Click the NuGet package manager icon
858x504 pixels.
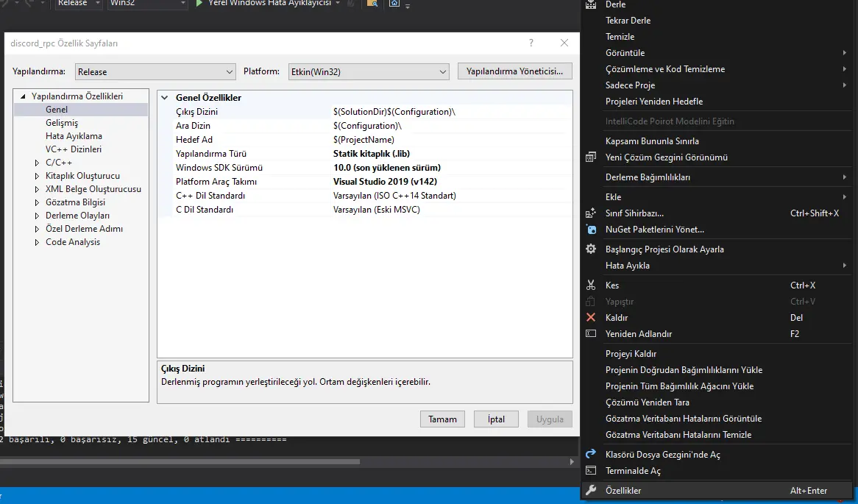pos(591,230)
